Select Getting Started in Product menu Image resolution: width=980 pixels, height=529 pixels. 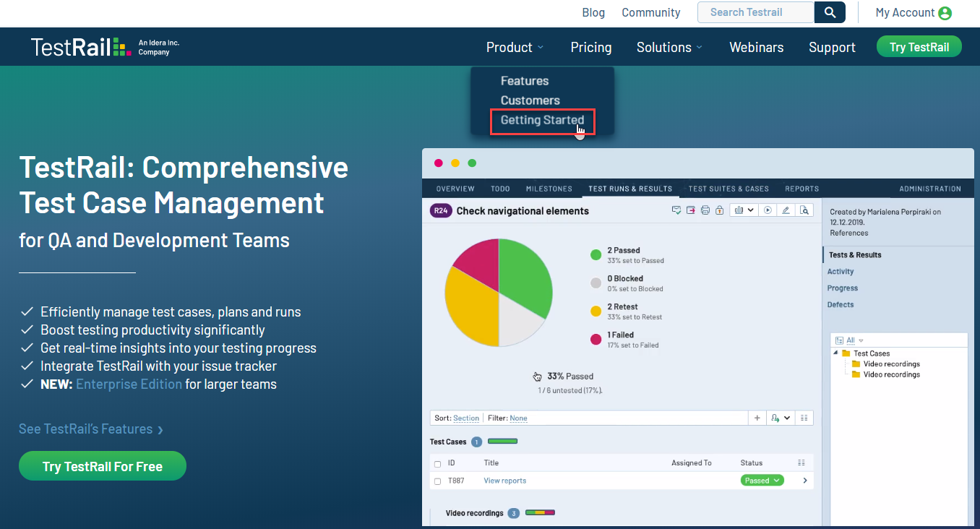[543, 120]
